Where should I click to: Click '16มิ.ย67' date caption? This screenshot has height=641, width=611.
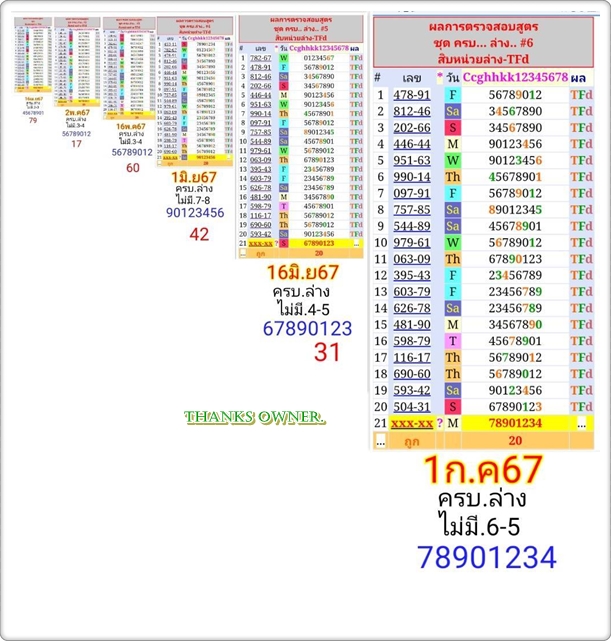[x=302, y=273]
